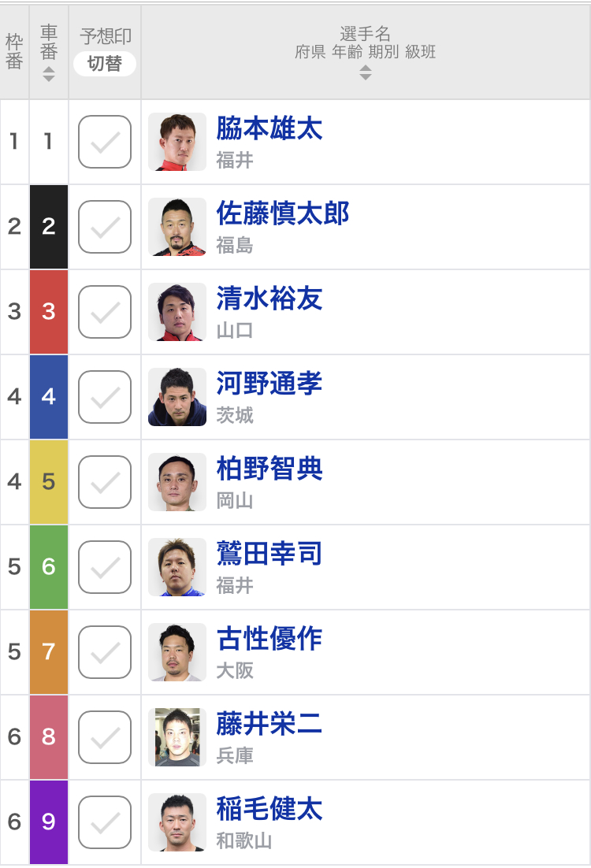591x868 pixels.
Task: Click the photo of 河野通孝
Action: coord(177,397)
